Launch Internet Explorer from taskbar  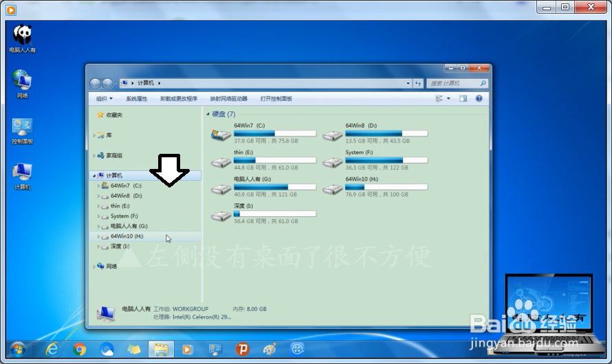[x=52, y=349]
